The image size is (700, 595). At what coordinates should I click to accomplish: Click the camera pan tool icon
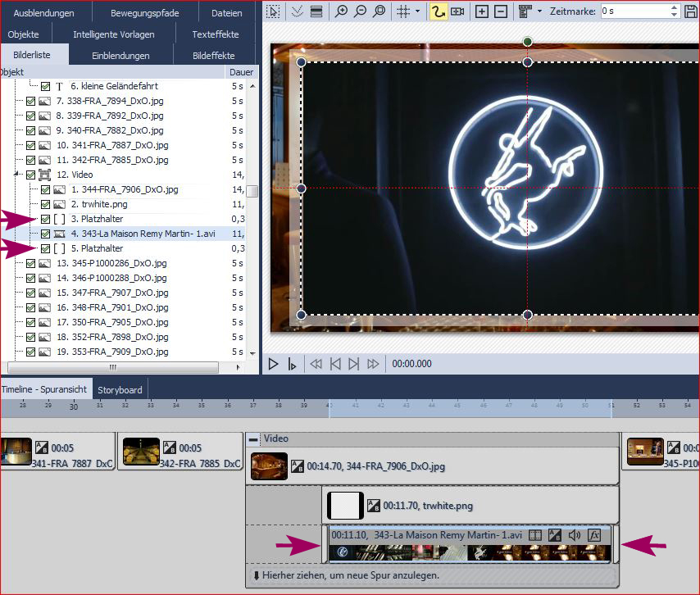(457, 11)
